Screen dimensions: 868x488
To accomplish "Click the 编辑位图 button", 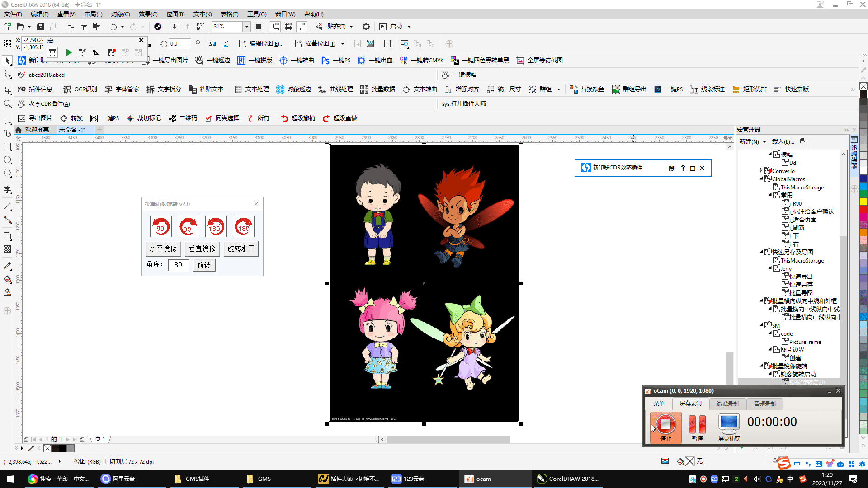I will pos(261,44).
